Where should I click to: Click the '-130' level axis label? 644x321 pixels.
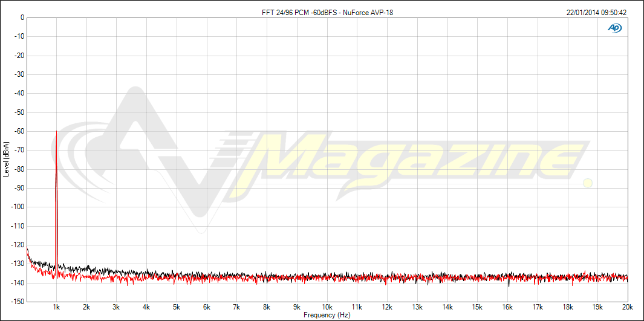[x=18, y=264]
